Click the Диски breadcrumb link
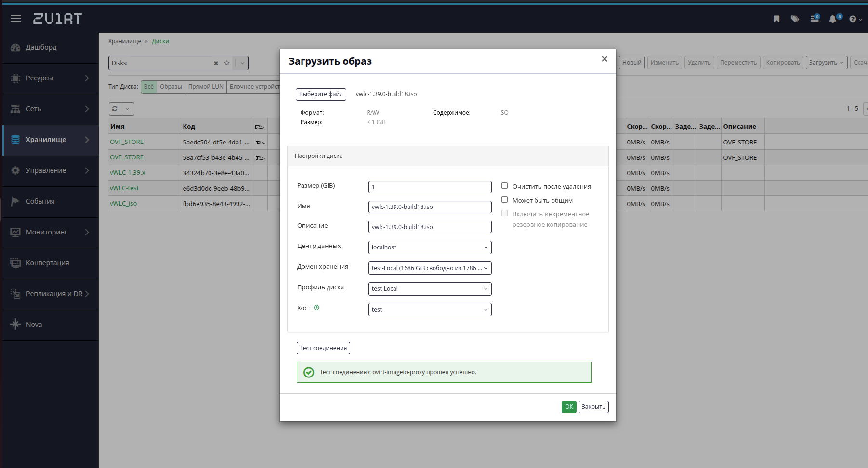This screenshot has width=868, height=468. [160, 41]
